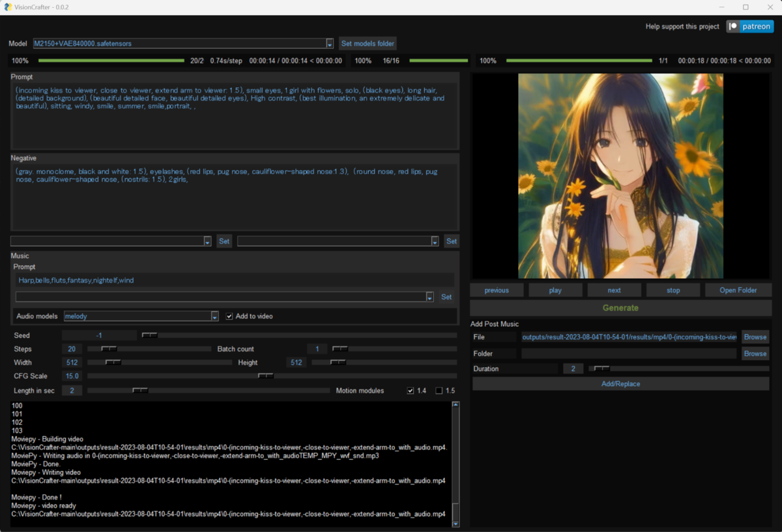Click Set models folder button
782x532 pixels.
pyautogui.click(x=368, y=44)
